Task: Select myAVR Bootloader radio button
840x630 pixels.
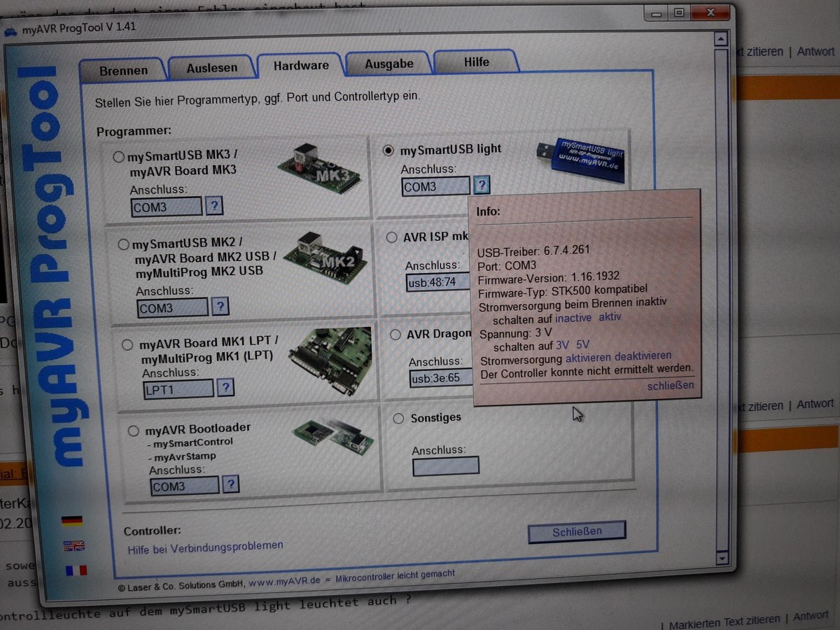Action: tap(134, 431)
